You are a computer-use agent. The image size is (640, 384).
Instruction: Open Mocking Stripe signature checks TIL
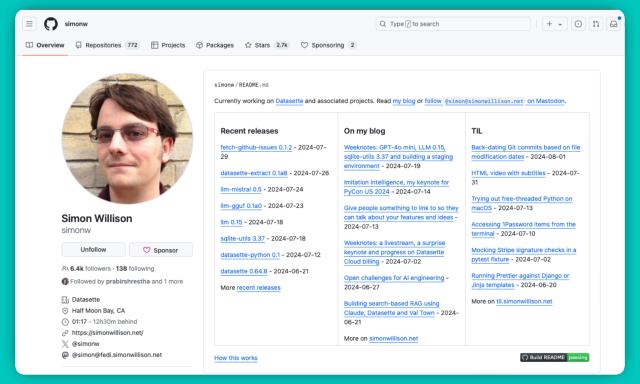click(524, 255)
